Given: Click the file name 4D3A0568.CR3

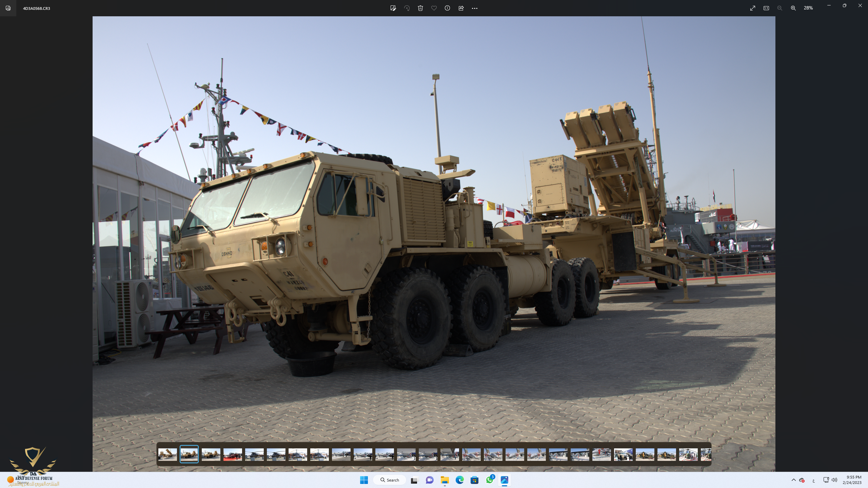Looking at the screenshot, I should [37, 8].
